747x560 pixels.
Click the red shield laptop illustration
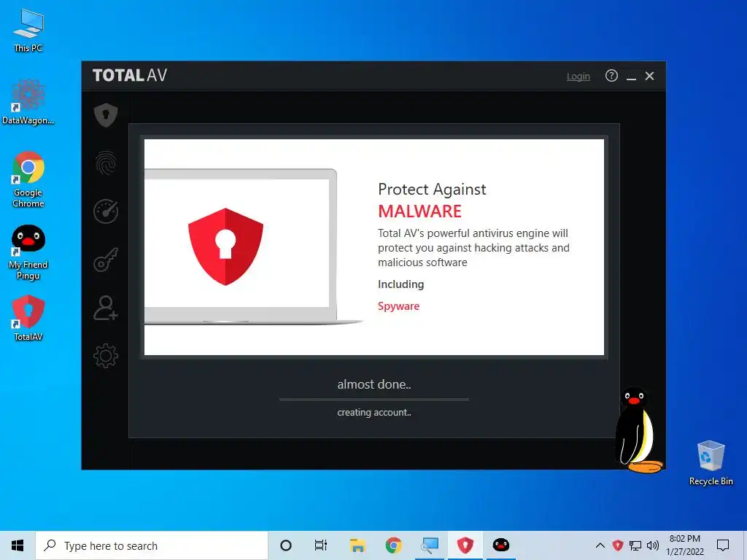(x=226, y=246)
